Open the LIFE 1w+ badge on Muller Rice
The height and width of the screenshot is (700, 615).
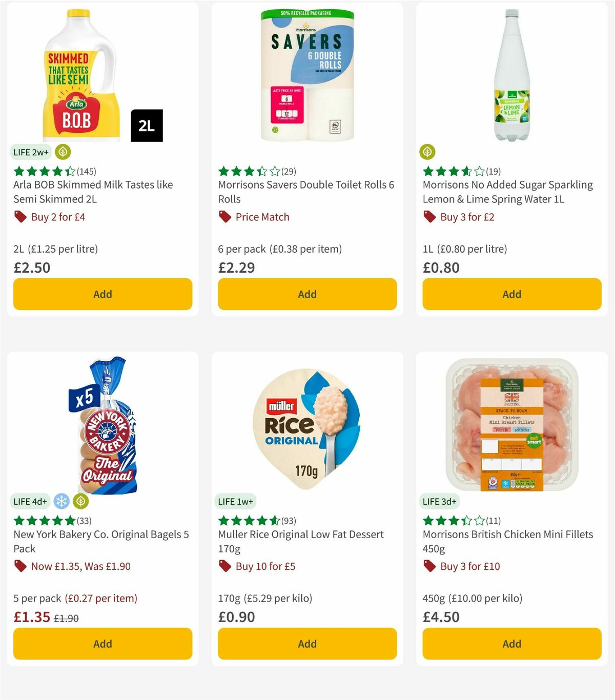click(x=235, y=501)
